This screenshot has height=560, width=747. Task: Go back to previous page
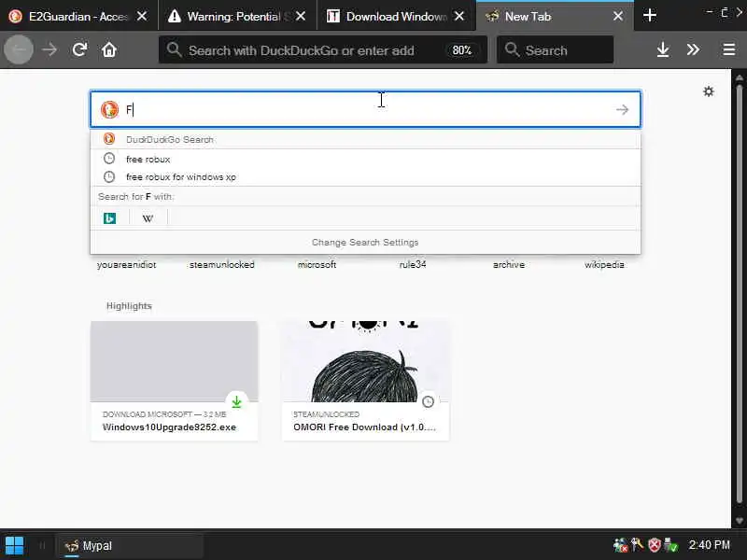pyautogui.click(x=19, y=49)
